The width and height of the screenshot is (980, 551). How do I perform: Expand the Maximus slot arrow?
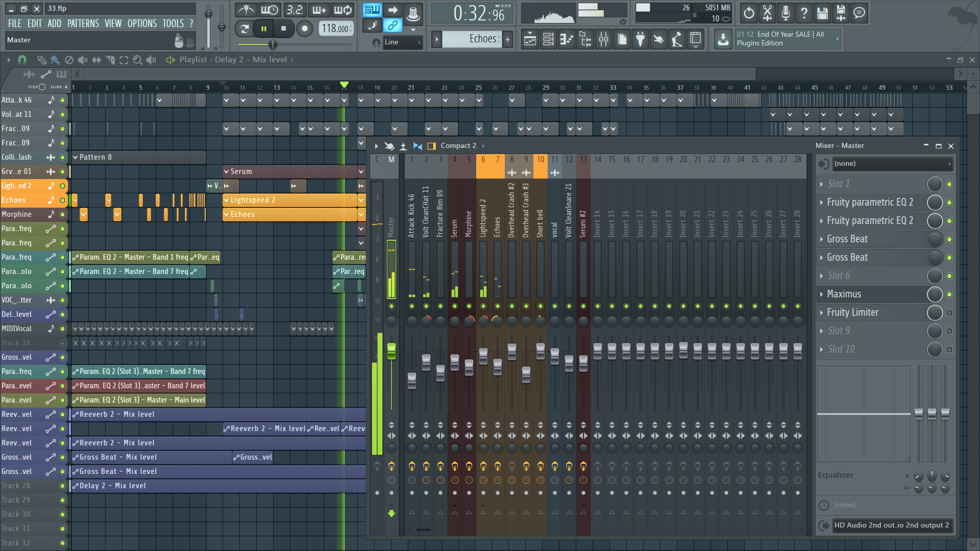click(821, 294)
